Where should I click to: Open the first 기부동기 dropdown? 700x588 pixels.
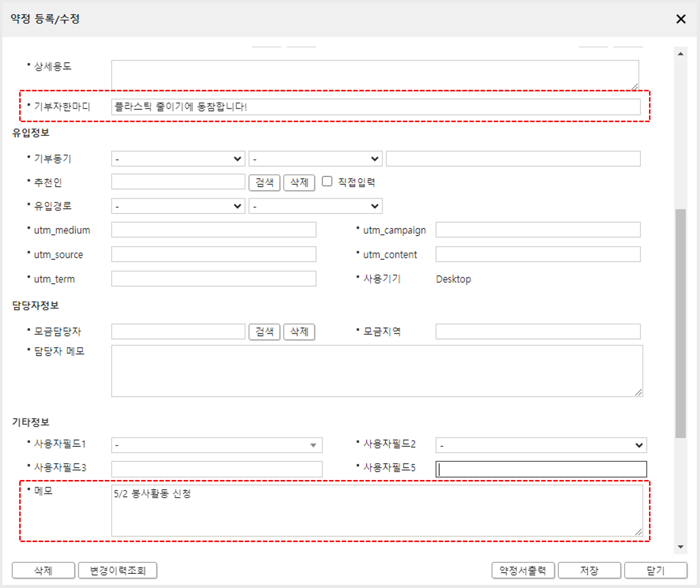(177, 158)
